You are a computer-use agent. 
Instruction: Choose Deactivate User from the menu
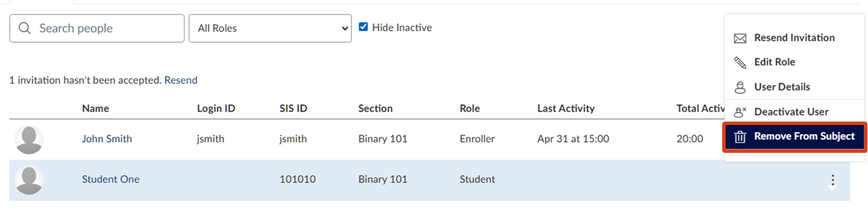coord(794,112)
